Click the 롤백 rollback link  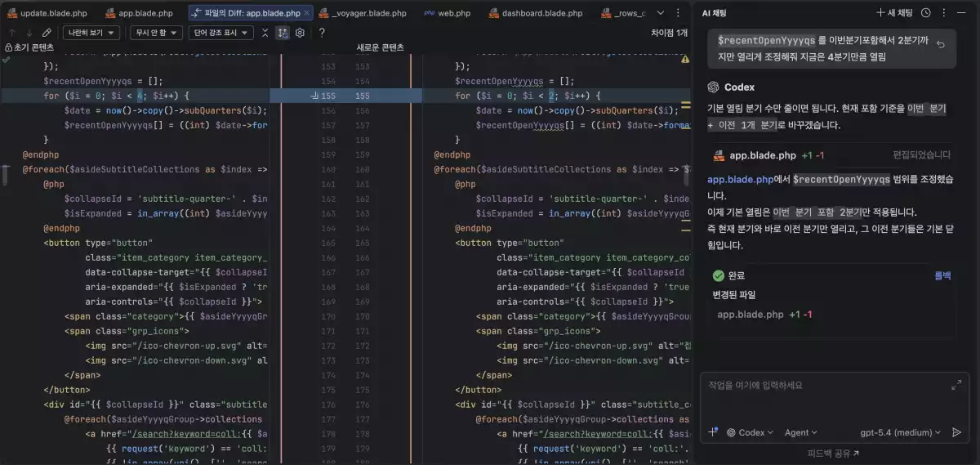click(942, 276)
